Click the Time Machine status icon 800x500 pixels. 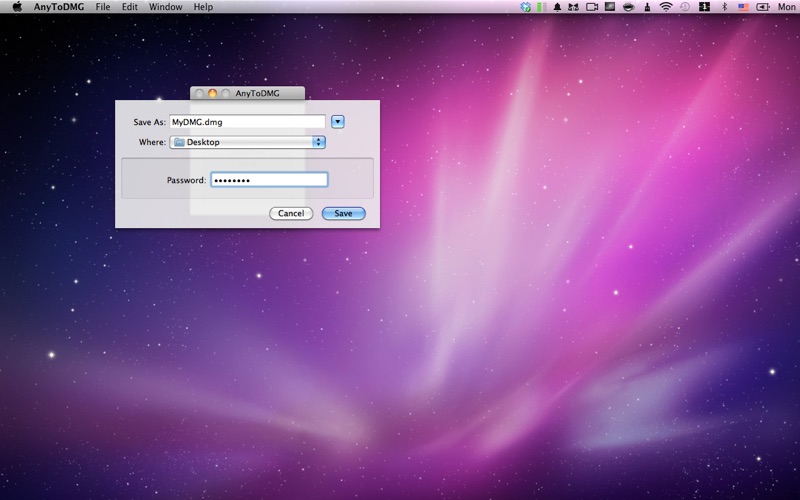686,7
